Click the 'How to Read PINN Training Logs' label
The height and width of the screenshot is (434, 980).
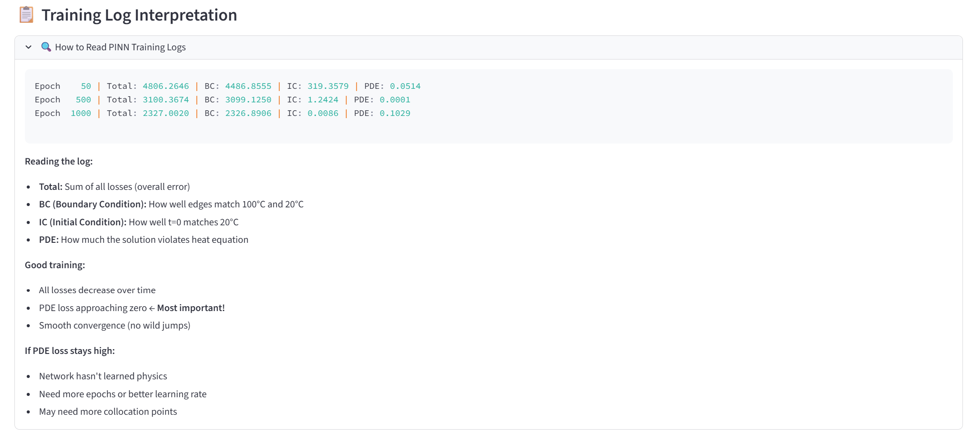pyautogui.click(x=120, y=47)
